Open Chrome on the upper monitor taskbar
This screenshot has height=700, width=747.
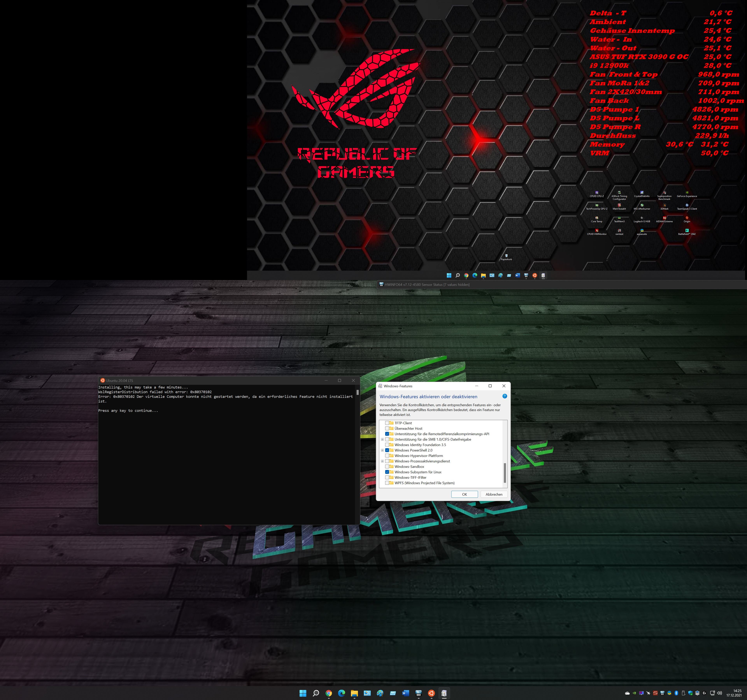tap(466, 275)
